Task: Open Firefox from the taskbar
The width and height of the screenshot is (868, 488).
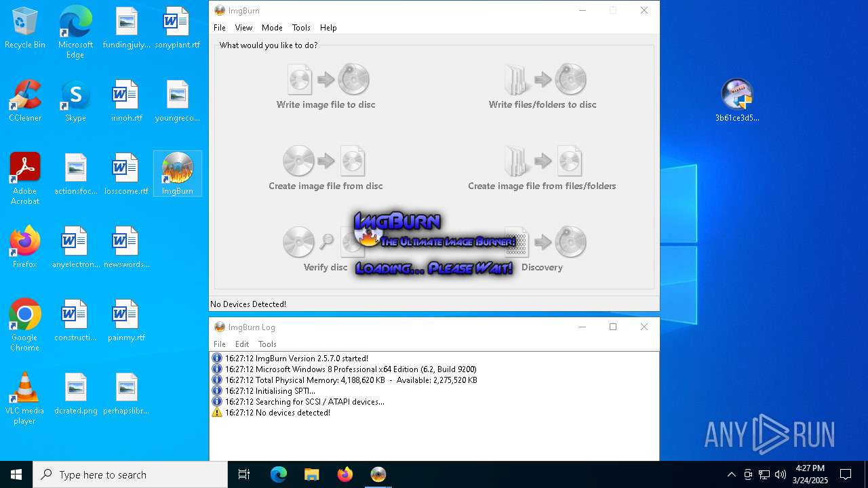Action: 345,474
